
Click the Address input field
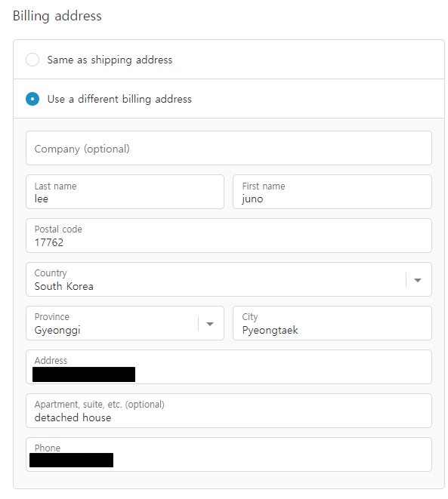point(229,367)
